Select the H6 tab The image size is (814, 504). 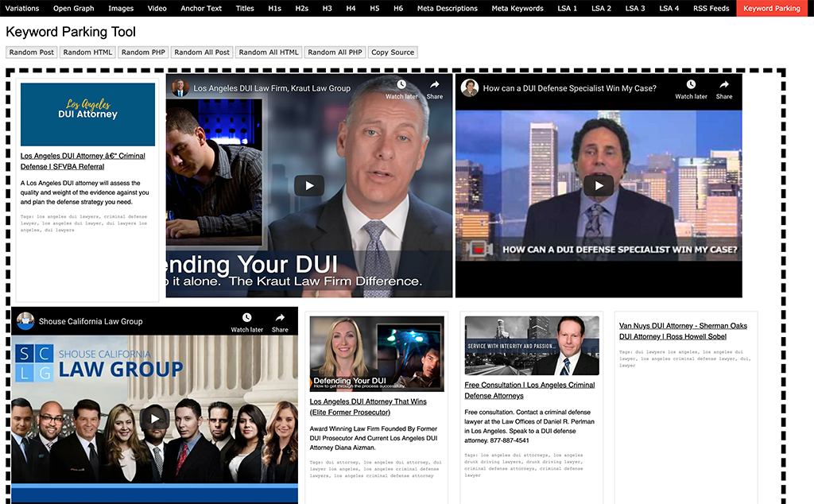point(398,8)
